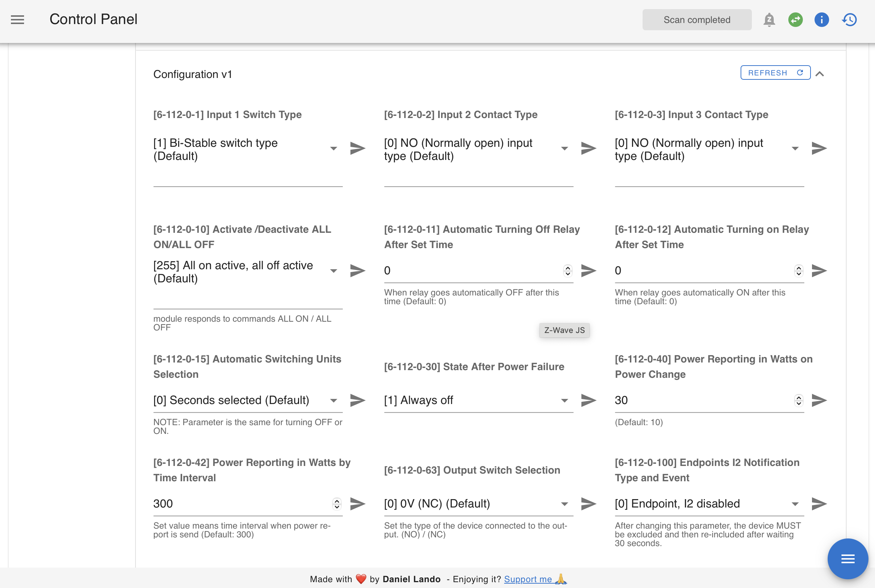The width and height of the screenshot is (875, 588).
Task: Open the hamburger navigation menu
Action: pyautogui.click(x=17, y=20)
